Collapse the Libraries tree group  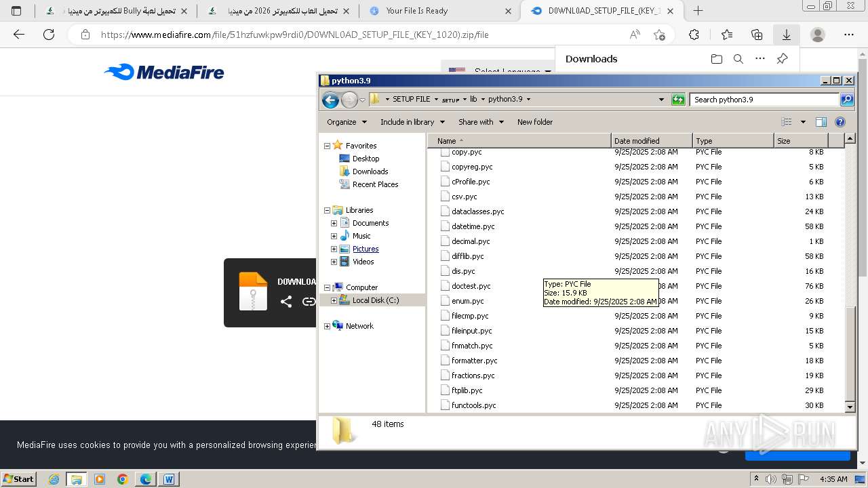click(x=327, y=210)
